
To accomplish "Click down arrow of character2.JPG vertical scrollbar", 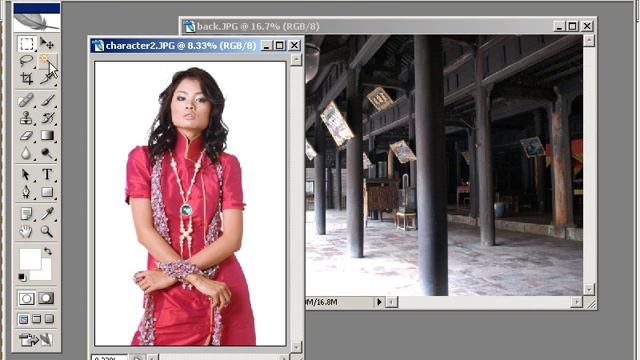I will (296, 347).
